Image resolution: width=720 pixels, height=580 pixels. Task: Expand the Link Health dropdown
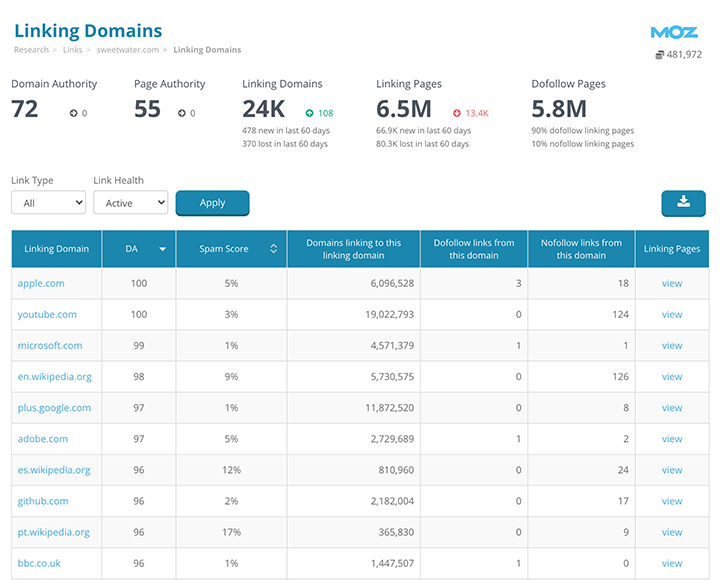130,203
